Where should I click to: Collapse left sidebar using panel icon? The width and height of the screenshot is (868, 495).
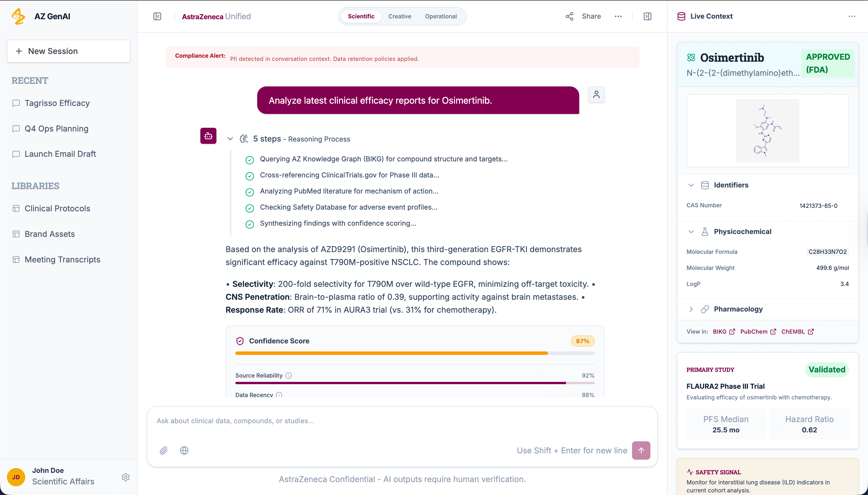coord(157,16)
